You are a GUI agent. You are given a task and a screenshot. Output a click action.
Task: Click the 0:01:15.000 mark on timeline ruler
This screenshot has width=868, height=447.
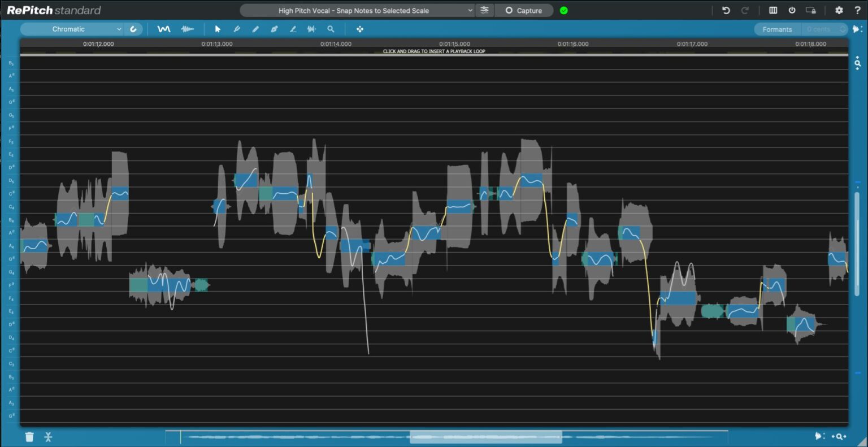point(454,44)
